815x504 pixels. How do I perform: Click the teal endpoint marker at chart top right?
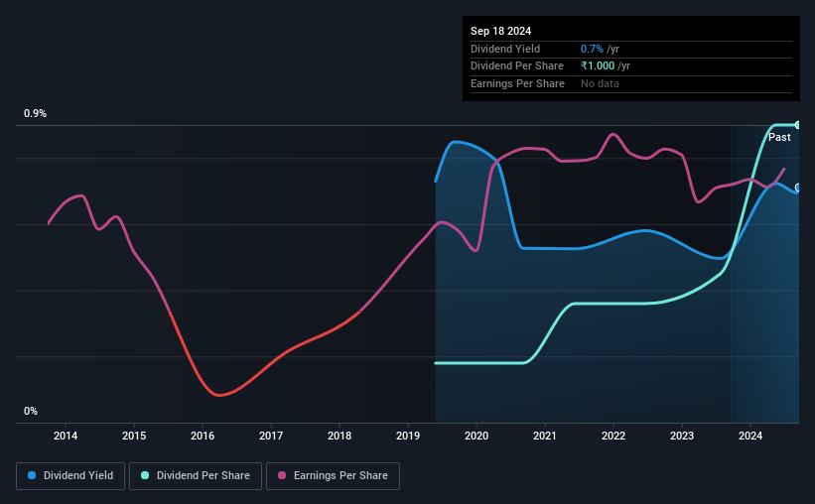pos(797,125)
